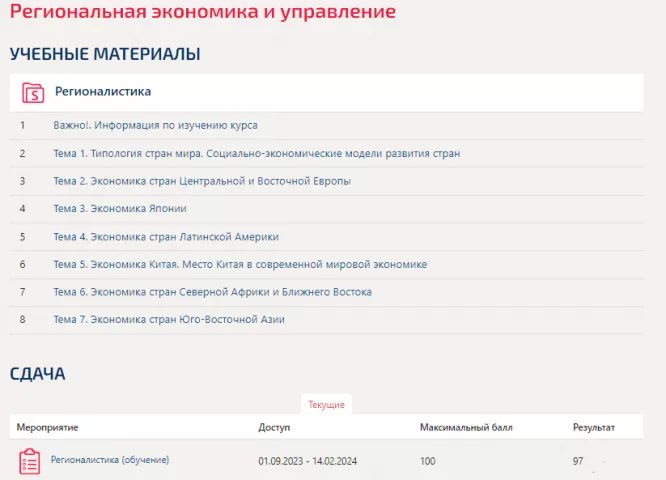Click the Доступ column header
The width and height of the screenshot is (666, 480).
pos(274,427)
